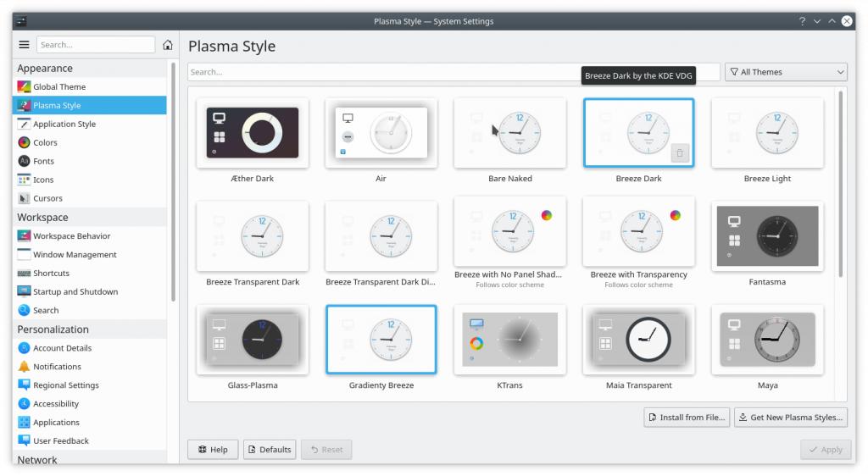868x476 pixels.
Task: Open the hamburger menu in sidebar
Action: tap(24, 45)
